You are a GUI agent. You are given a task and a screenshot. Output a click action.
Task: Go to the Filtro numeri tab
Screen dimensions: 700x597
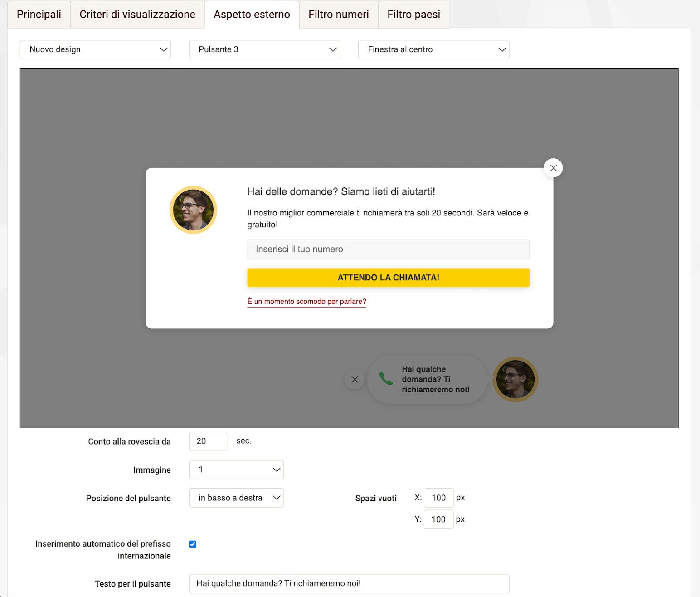[x=339, y=15]
